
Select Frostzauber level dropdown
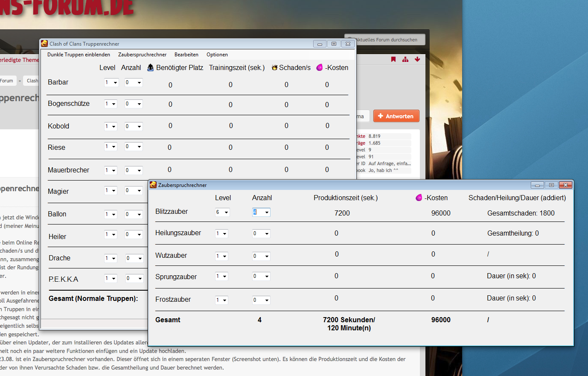coord(221,300)
